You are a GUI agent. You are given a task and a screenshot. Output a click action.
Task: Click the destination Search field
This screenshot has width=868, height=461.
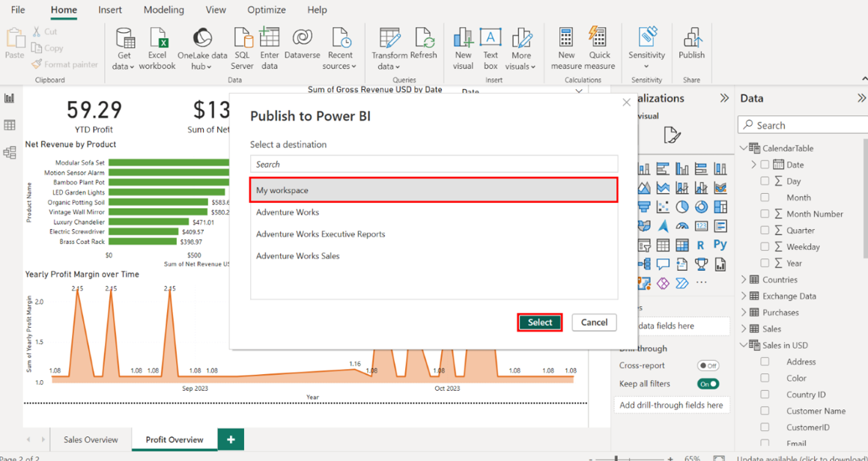point(434,164)
